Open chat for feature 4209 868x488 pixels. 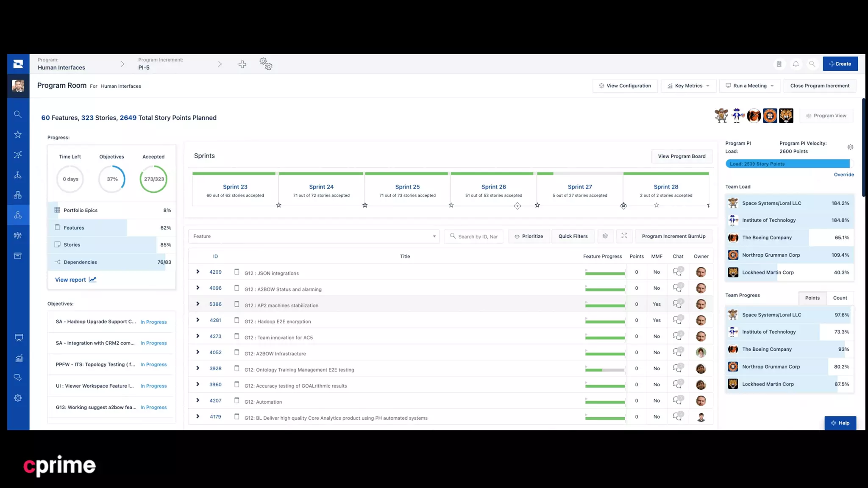[x=678, y=272]
